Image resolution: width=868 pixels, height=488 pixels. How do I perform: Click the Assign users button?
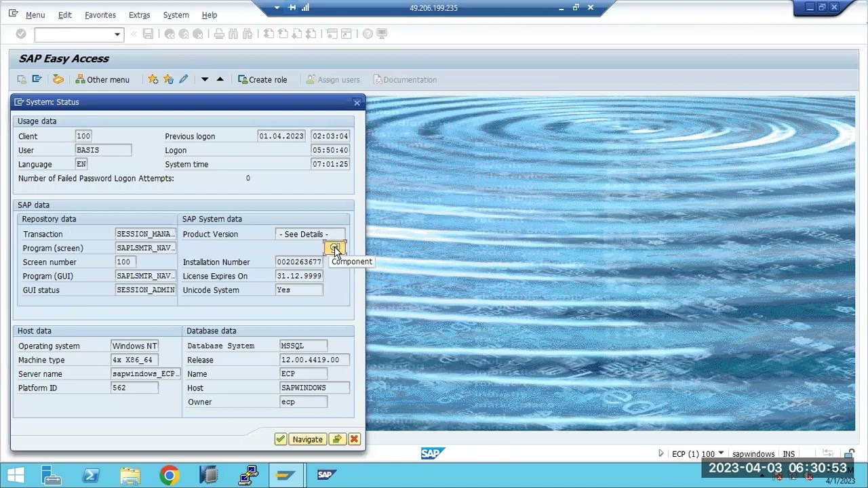(x=333, y=79)
